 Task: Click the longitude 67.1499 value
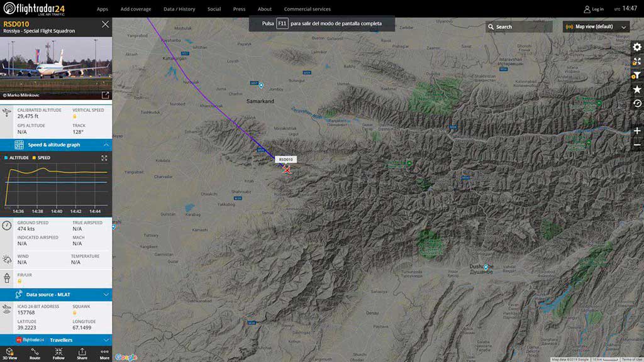82,327
